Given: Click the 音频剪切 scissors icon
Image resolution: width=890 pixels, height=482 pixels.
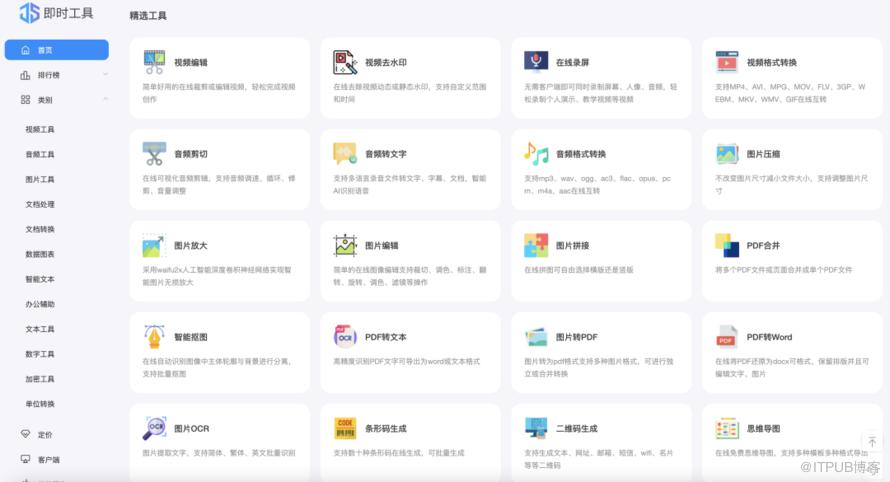Looking at the screenshot, I should click(x=154, y=153).
